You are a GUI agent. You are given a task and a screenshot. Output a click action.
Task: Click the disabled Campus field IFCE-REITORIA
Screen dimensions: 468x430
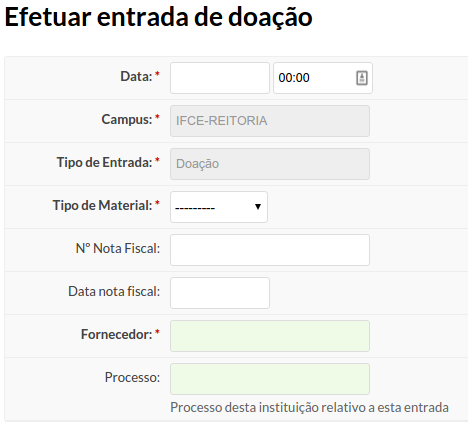pos(270,121)
